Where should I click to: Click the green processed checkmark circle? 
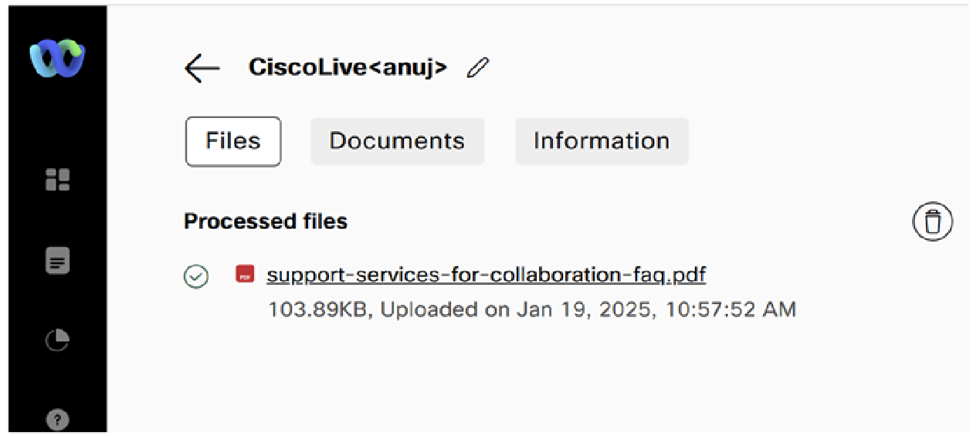(196, 276)
